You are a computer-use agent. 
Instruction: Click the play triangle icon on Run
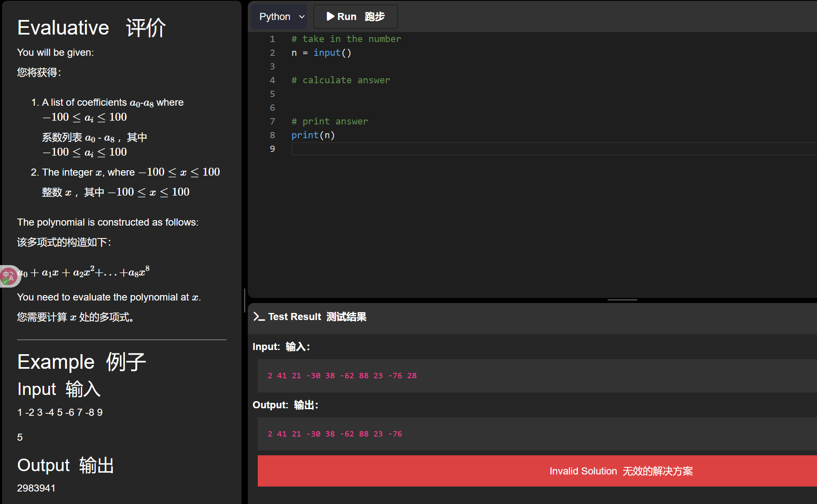[x=330, y=17]
